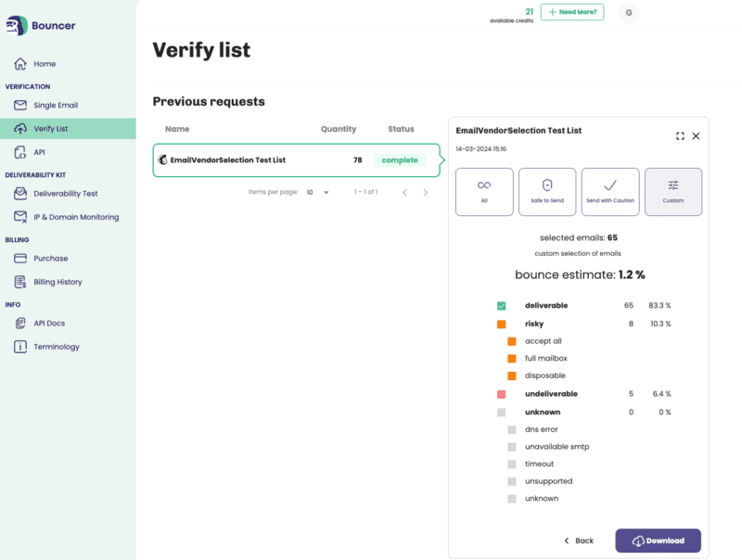742x560 pixels.
Task: Open IP & Domain Monitoring
Action: (x=76, y=217)
